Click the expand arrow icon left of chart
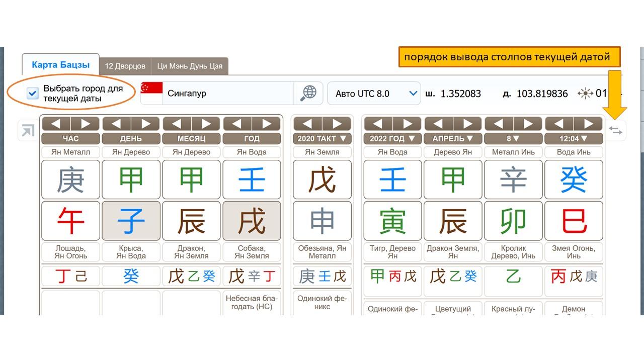The height and width of the screenshot is (362, 644). pyautogui.click(x=27, y=131)
